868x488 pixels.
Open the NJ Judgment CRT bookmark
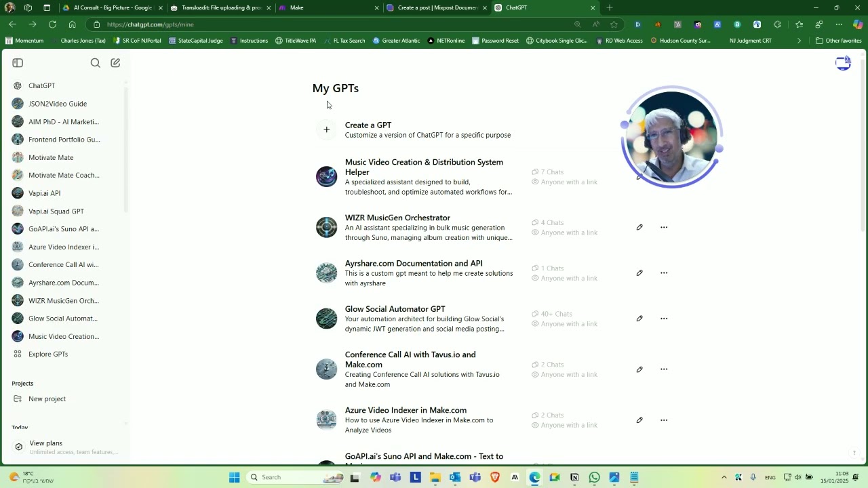(x=750, y=41)
